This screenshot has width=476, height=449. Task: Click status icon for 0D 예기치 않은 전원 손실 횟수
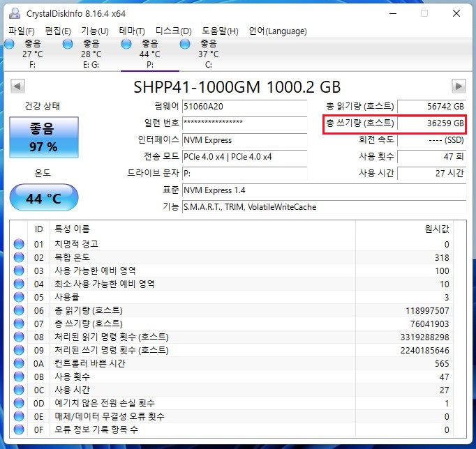19,403
